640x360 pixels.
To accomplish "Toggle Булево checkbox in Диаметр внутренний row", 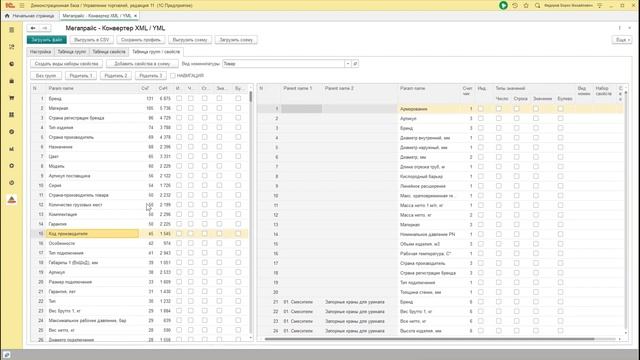I will click(x=560, y=138).
